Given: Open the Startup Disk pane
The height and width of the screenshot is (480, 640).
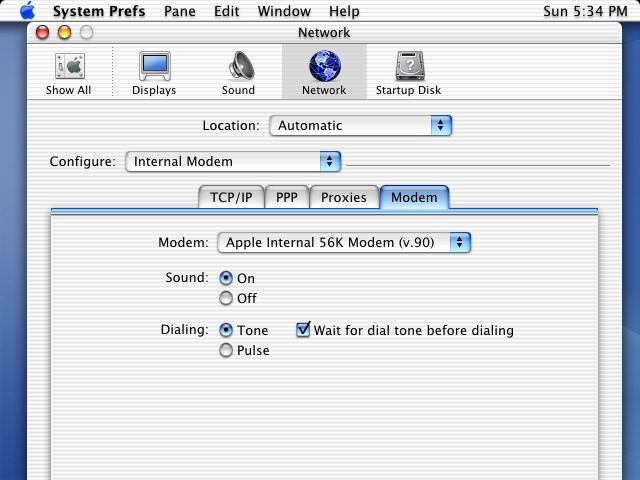Looking at the screenshot, I should pos(409,73).
